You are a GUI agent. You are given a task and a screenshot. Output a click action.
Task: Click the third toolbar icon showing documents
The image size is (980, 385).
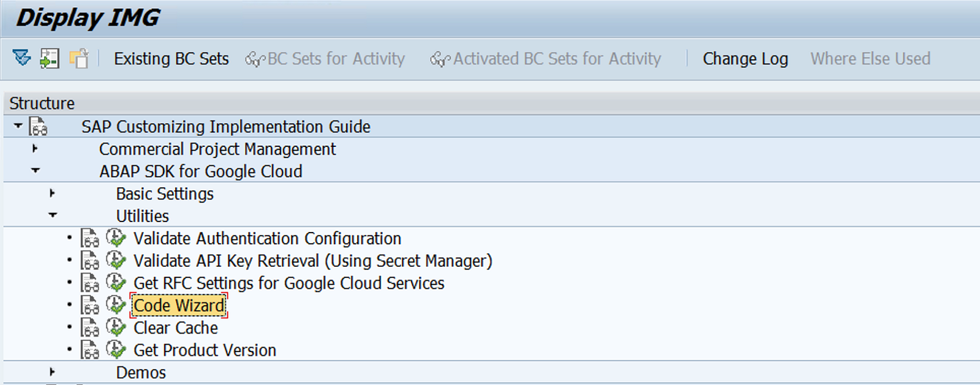[x=79, y=58]
